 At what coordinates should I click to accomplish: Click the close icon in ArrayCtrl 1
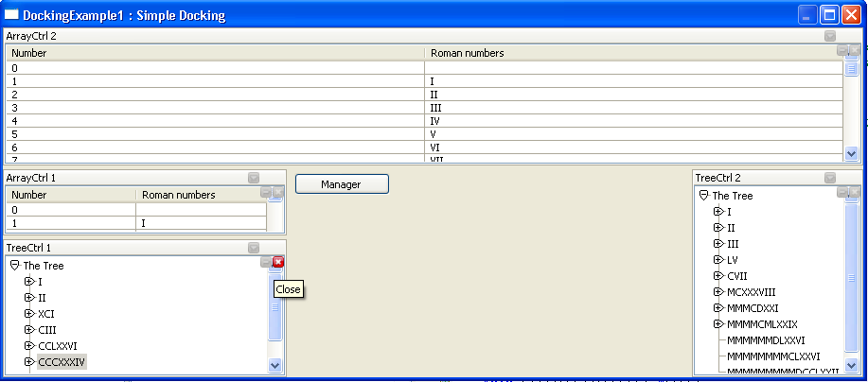[x=278, y=192]
